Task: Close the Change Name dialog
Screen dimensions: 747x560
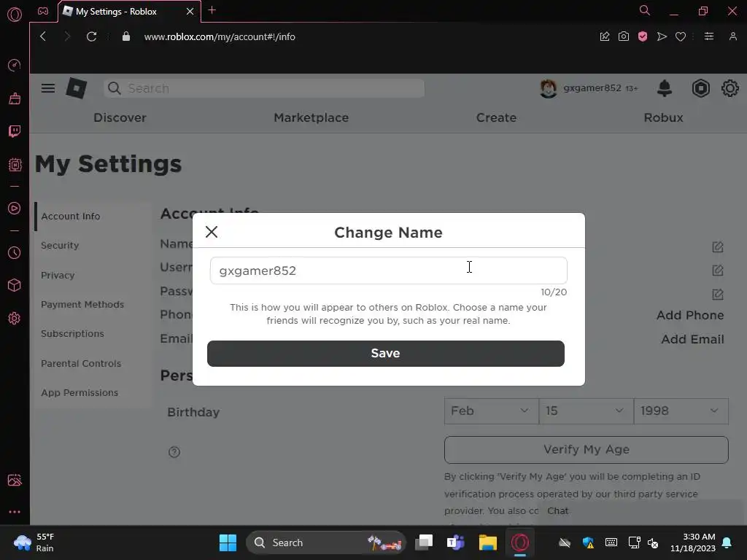Action: coord(212,232)
